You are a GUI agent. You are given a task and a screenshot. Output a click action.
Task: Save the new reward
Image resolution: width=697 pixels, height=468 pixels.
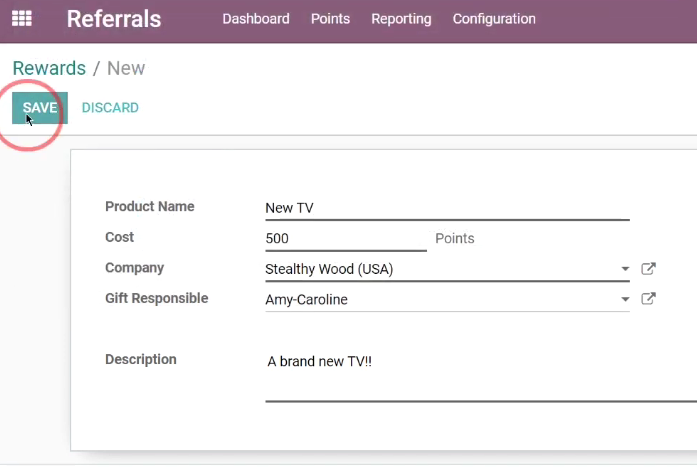pos(40,108)
